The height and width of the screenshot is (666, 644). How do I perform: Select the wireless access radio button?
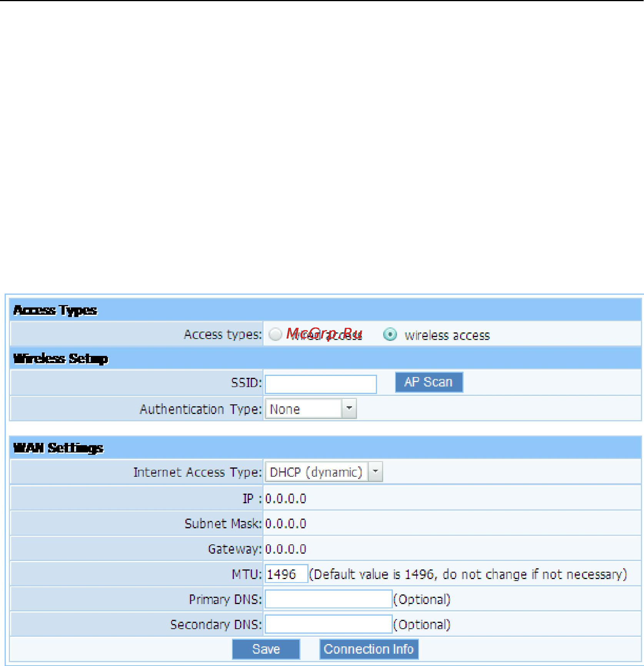pos(390,334)
